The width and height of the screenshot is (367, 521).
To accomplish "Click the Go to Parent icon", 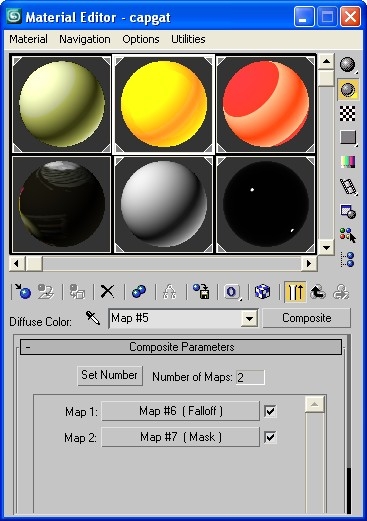I will tap(318, 292).
